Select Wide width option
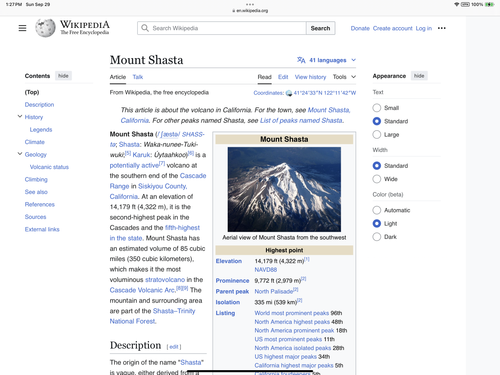This screenshot has width=500, height=375. pos(377,179)
